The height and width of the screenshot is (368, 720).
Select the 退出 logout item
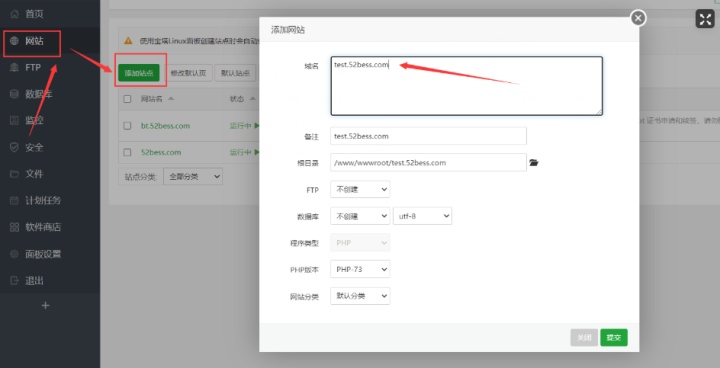50,281
